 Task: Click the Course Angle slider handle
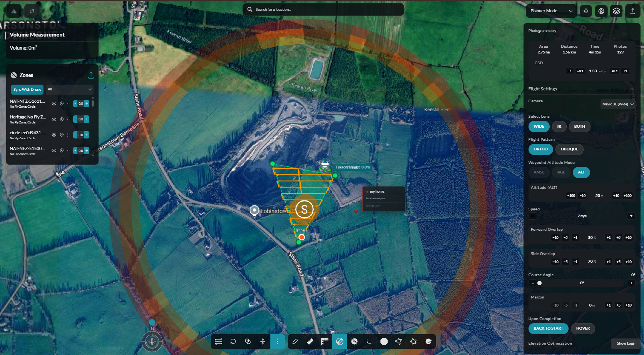click(x=540, y=283)
